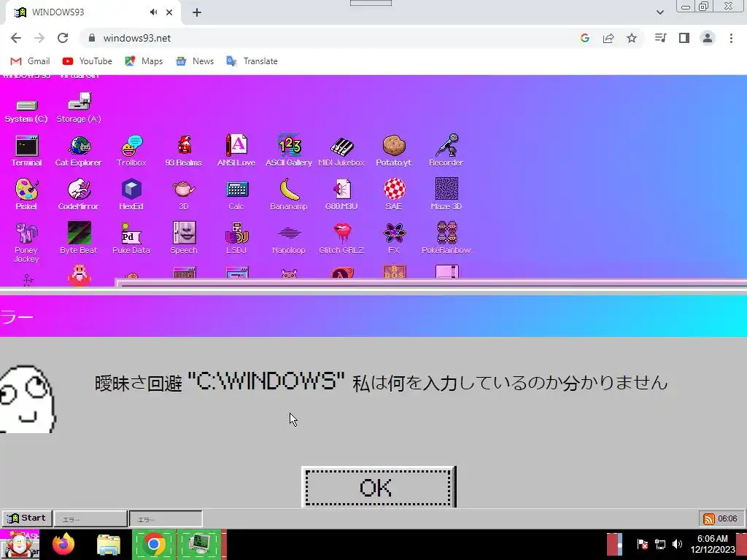Select the first エラー taskbar window button
Screen dimensions: 747x560
tap(90, 519)
